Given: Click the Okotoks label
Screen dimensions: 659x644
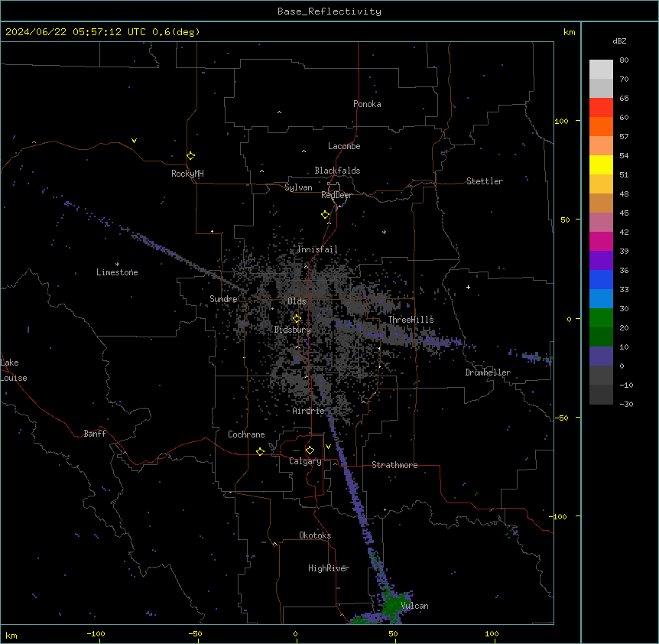Looking at the screenshot, I should pyautogui.click(x=315, y=535).
